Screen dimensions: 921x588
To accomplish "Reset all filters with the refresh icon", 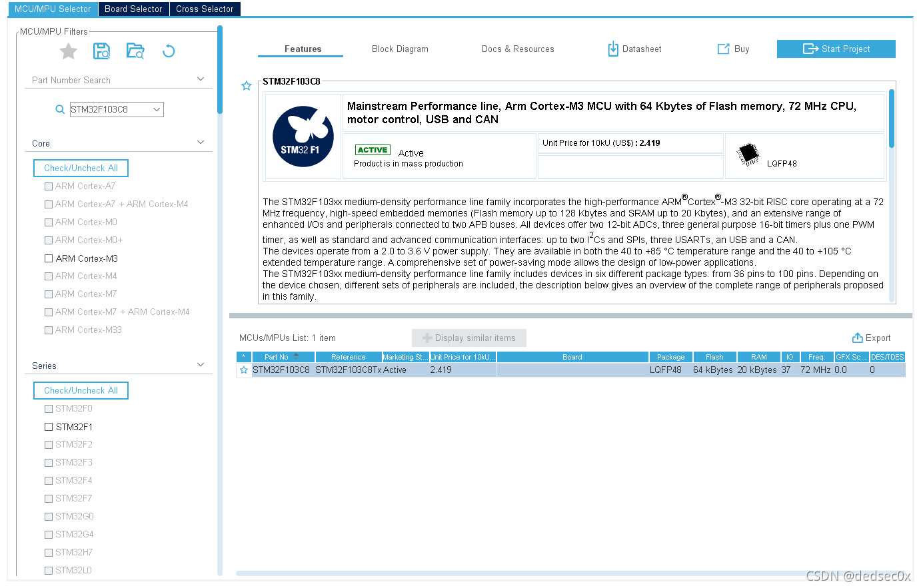I will (169, 51).
